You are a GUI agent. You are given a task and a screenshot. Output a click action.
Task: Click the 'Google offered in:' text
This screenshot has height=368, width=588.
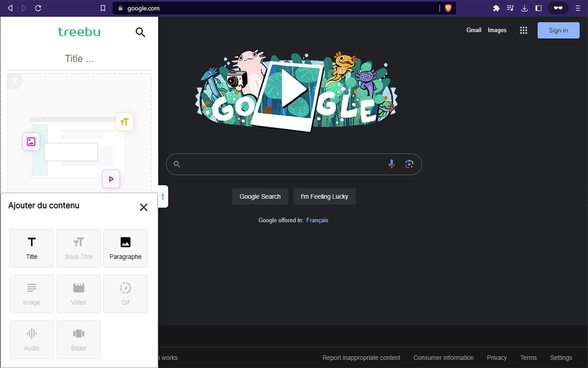point(281,220)
